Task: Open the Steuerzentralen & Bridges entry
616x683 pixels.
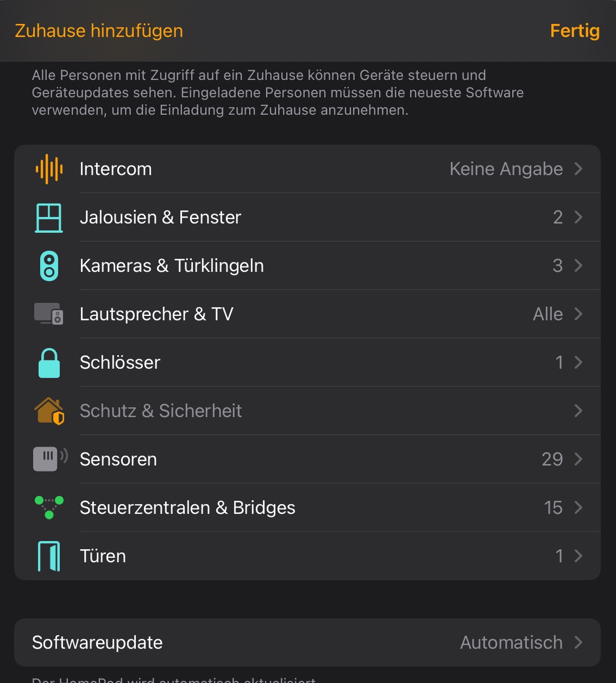Action: coord(187,508)
